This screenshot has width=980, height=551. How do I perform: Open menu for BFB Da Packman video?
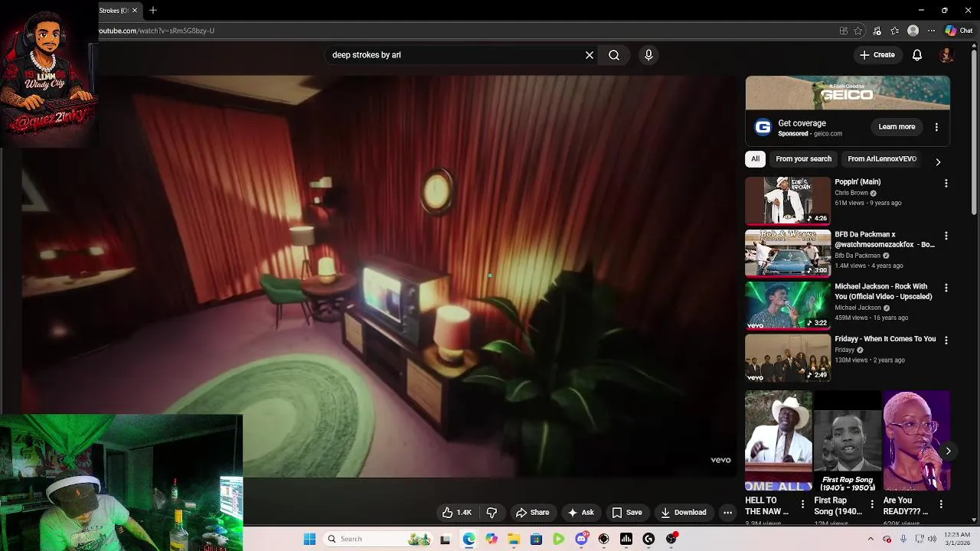[946, 236]
